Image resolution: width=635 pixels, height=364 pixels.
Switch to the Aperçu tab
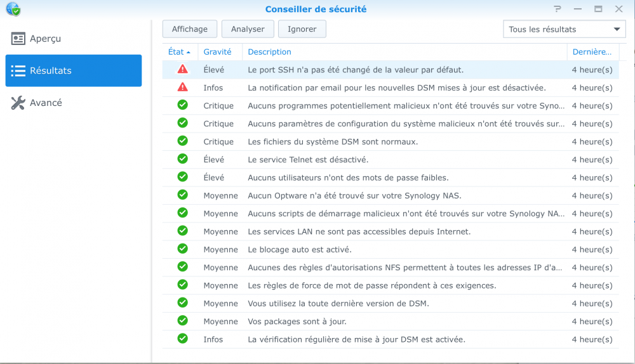pyautogui.click(x=73, y=39)
